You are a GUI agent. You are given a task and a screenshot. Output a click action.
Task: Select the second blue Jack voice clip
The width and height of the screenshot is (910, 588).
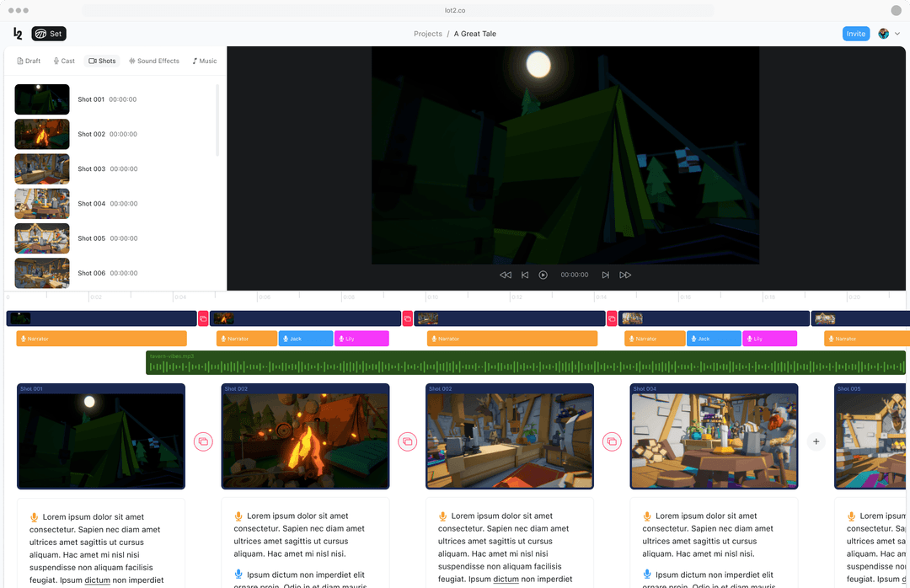714,339
